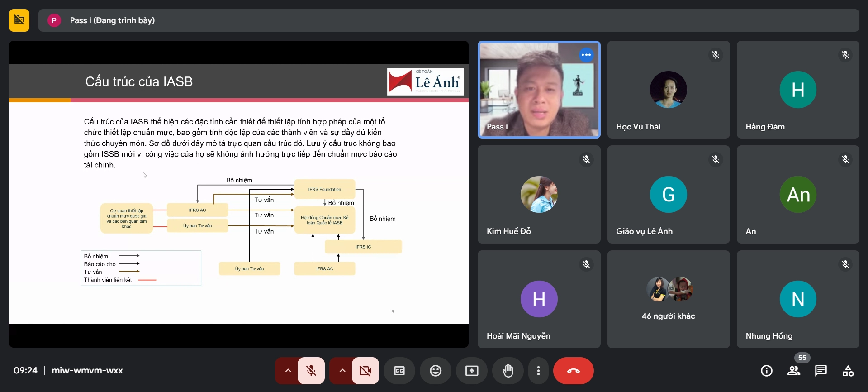Expand video settings arrow beside camera
Screen dimensions: 868x392
point(342,371)
